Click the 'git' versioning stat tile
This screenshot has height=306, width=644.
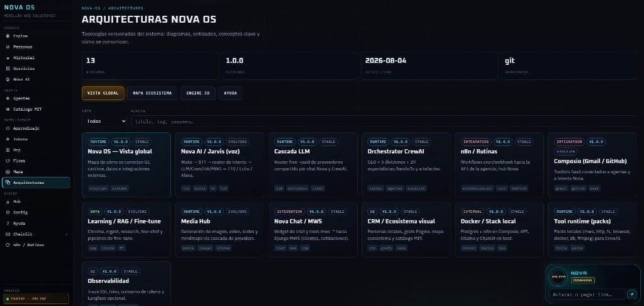click(x=569, y=65)
